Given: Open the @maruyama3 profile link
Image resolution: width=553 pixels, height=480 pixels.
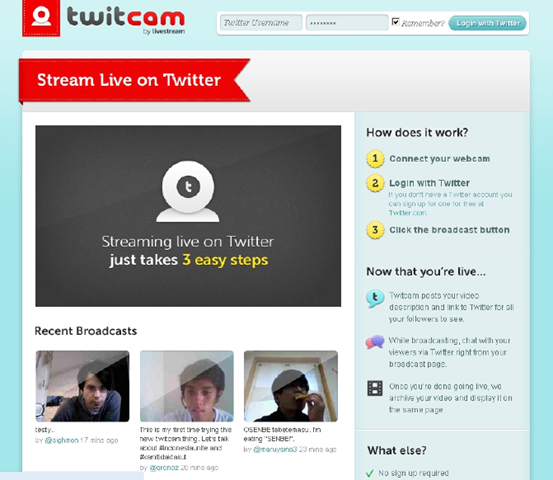Looking at the screenshot, I should pos(275,449).
